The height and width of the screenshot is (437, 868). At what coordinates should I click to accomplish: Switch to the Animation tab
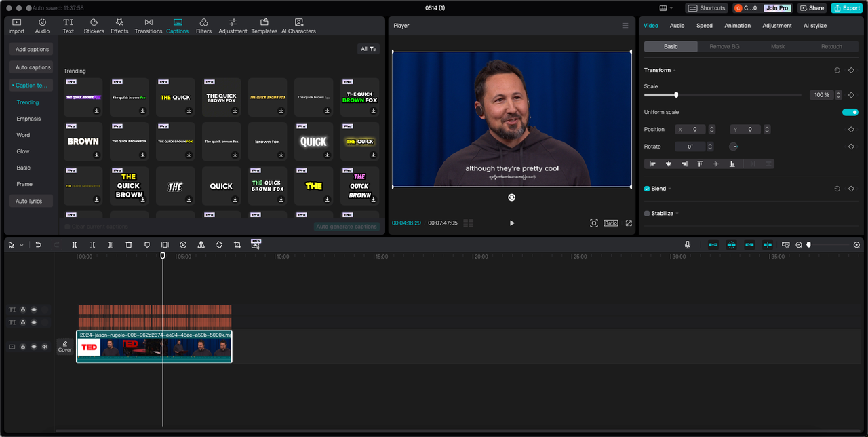(737, 26)
